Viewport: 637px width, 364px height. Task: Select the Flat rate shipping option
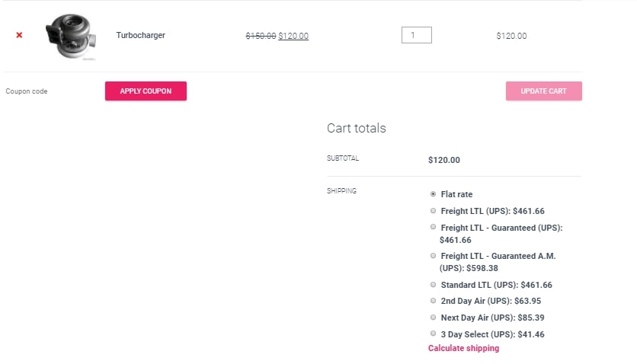[433, 194]
